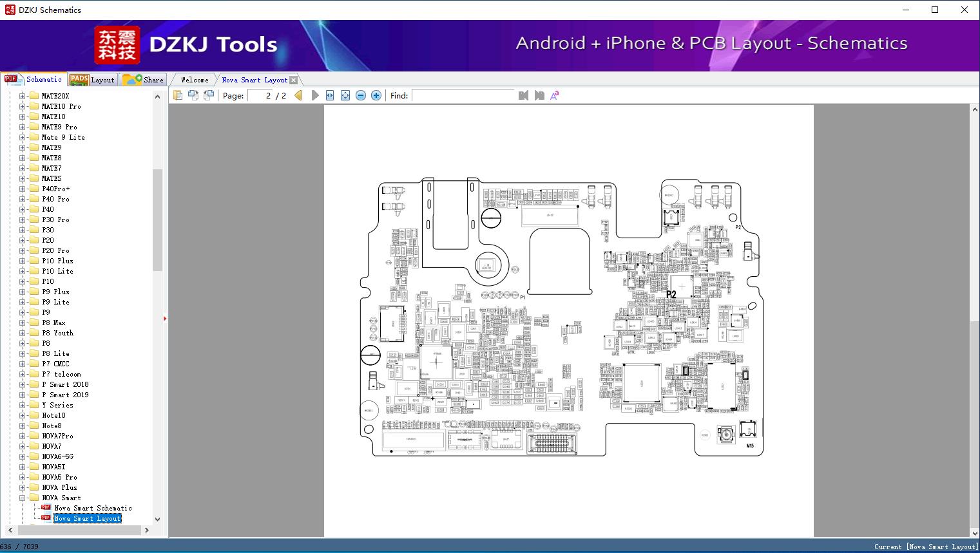Expand the P30 Pro folder
The height and width of the screenshot is (553, 980).
coord(21,220)
